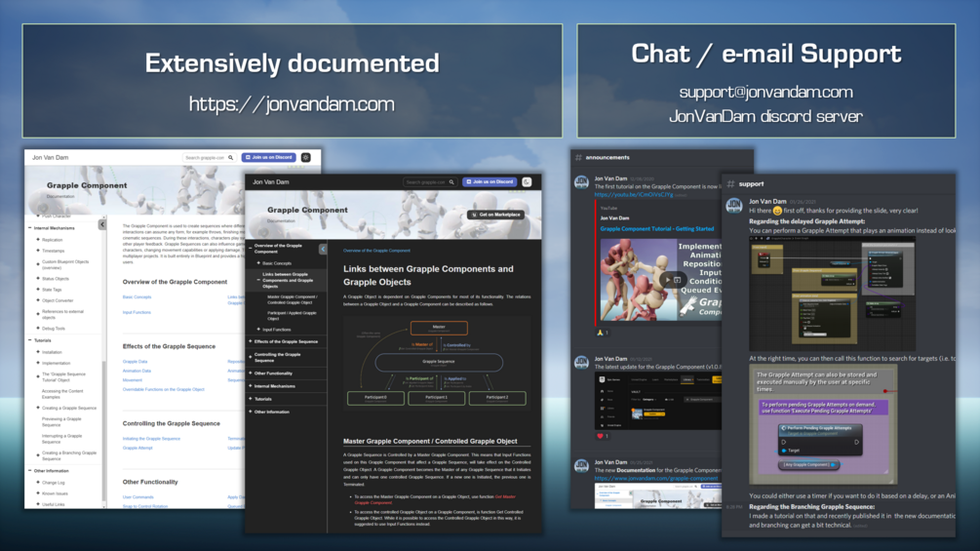Follow the Grapple Attempt link in light docs
The width and height of the screenshot is (980, 551).
click(x=137, y=448)
